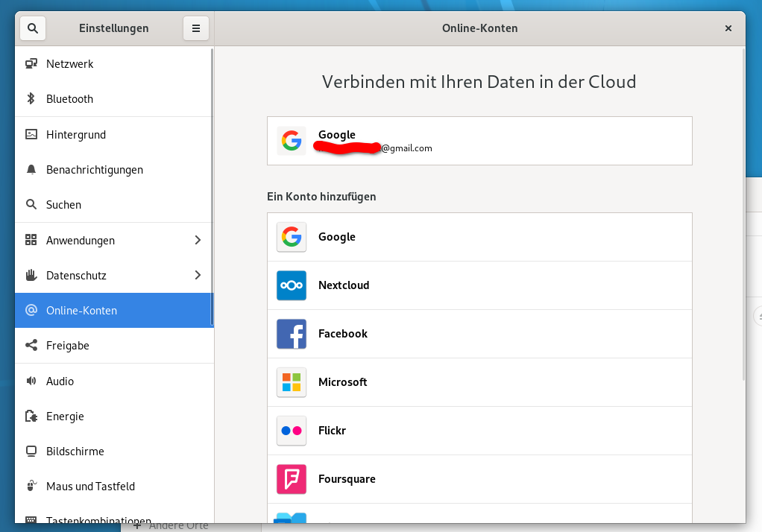
Task: Add a Flickr account
Action: 479,431
